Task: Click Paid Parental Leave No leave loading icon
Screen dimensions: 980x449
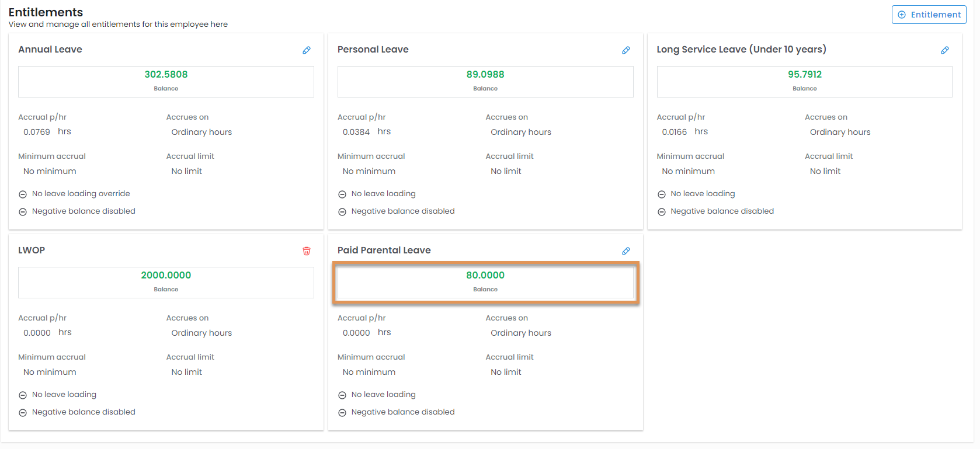Action: point(342,395)
